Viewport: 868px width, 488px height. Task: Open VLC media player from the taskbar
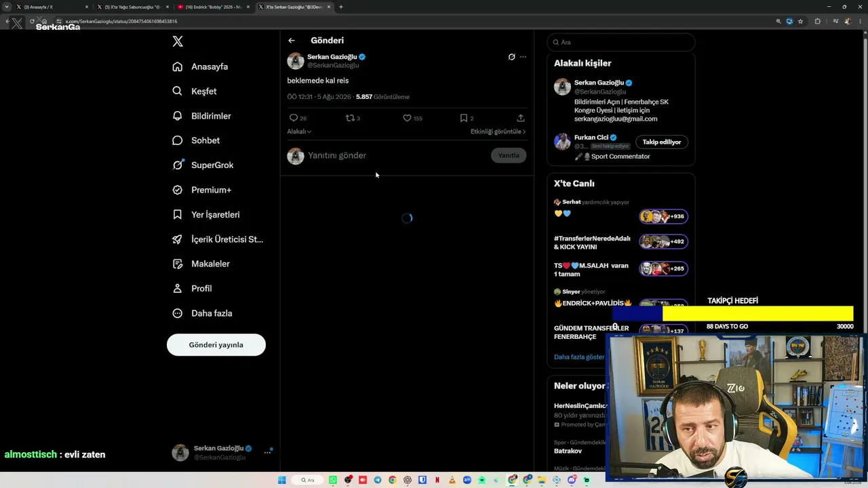click(x=452, y=480)
